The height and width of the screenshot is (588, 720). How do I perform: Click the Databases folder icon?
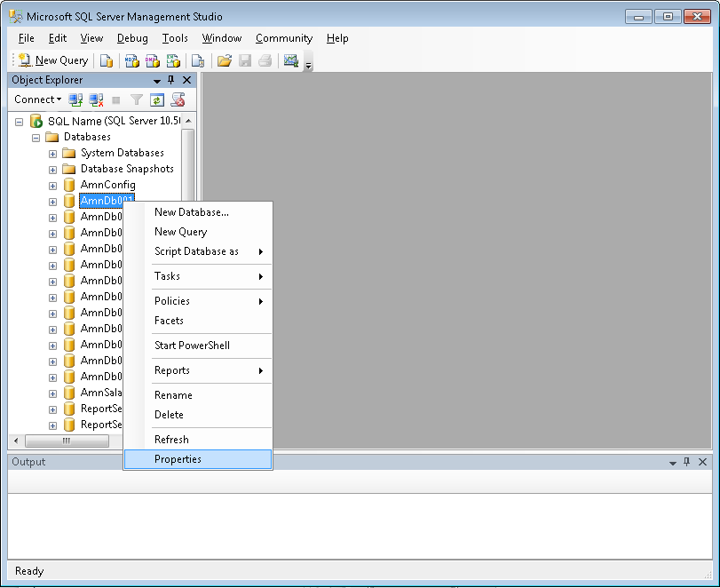51,137
